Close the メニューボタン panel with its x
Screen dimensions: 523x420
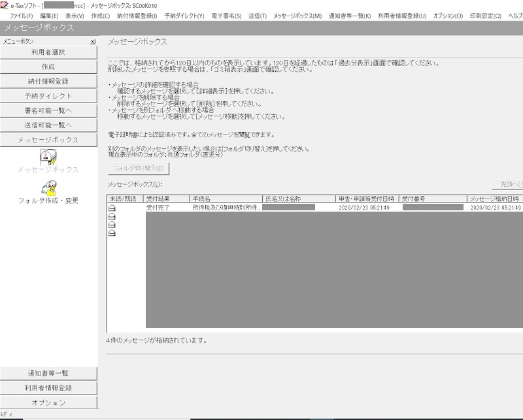tap(93, 42)
